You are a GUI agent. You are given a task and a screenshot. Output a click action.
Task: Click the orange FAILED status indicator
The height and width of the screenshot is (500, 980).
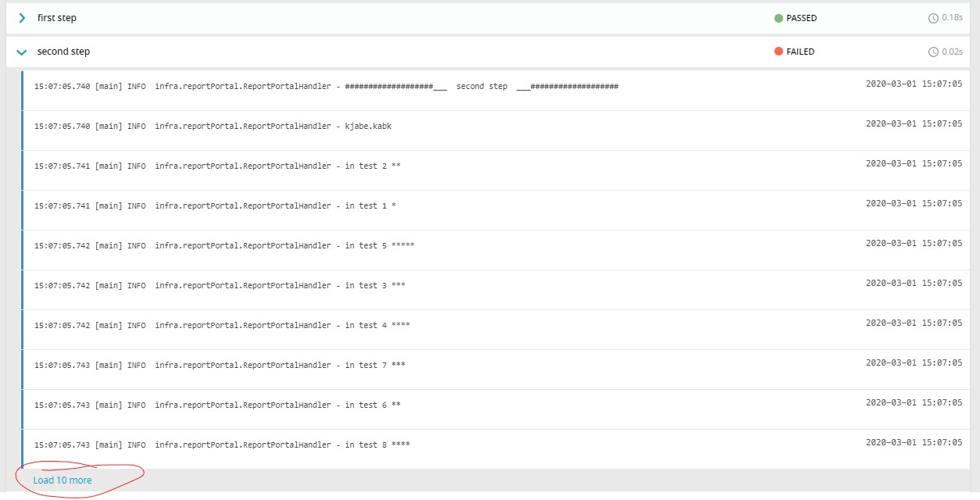pos(778,52)
